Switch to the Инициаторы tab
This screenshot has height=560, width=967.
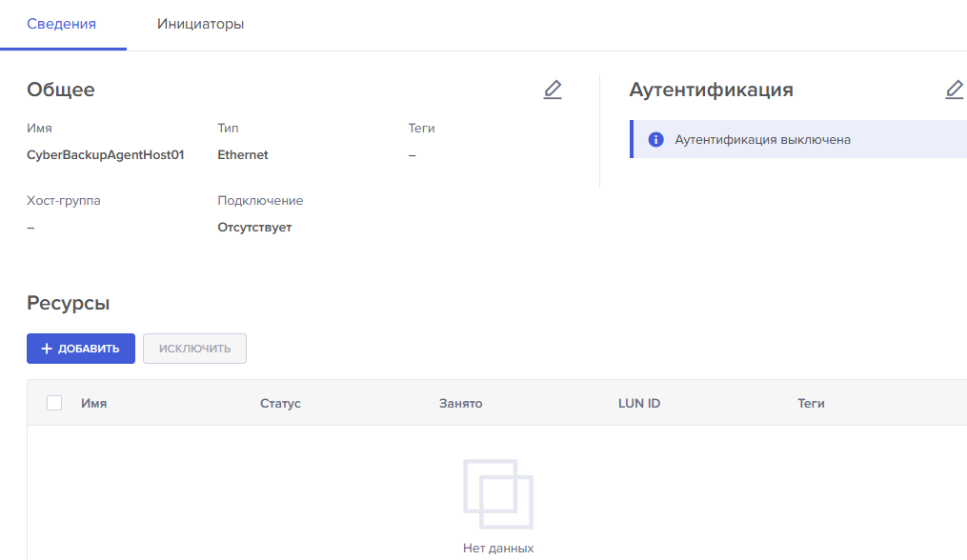click(x=200, y=25)
